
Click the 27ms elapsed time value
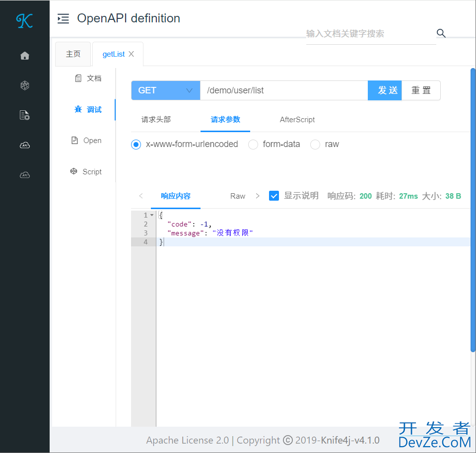pos(408,196)
